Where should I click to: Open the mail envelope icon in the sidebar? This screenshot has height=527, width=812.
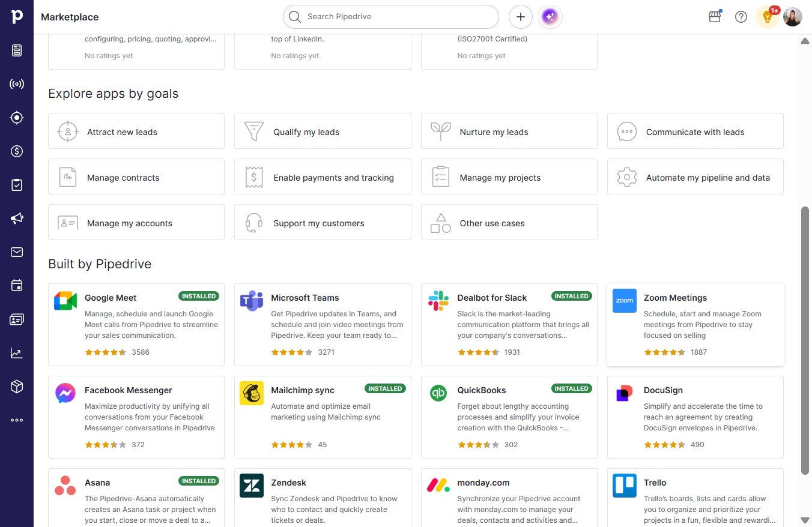17,252
